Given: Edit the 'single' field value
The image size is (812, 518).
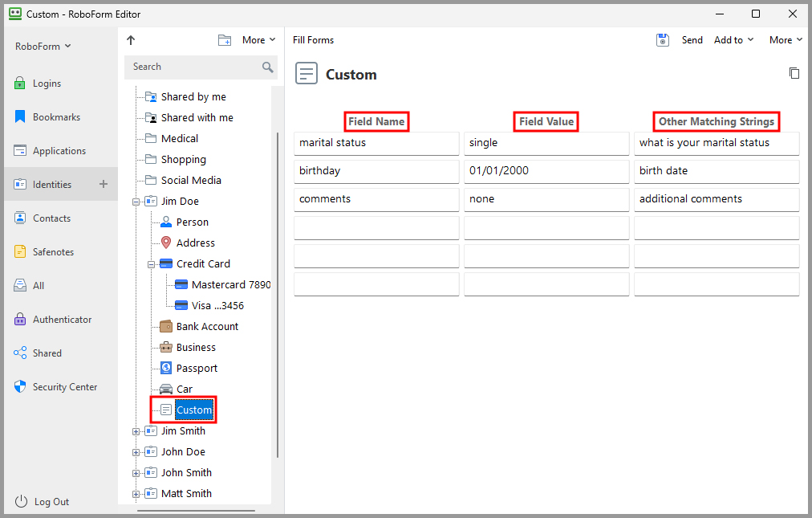Looking at the screenshot, I should (546, 143).
